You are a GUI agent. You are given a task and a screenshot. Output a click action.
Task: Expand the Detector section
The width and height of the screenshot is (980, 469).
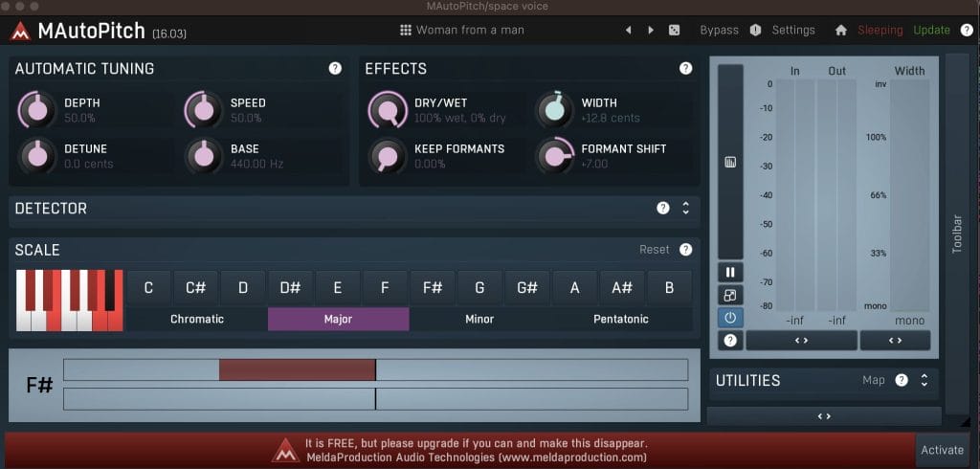[x=685, y=208]
